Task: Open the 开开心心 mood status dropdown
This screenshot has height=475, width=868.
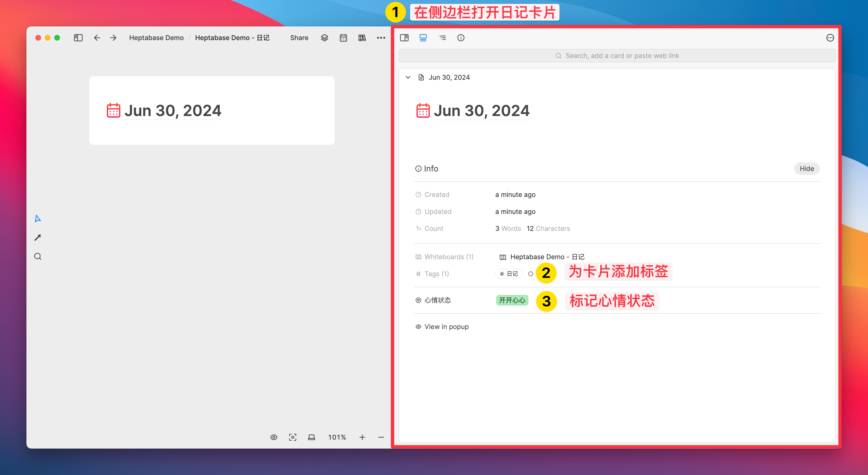Action: click(x=512, y=300)
